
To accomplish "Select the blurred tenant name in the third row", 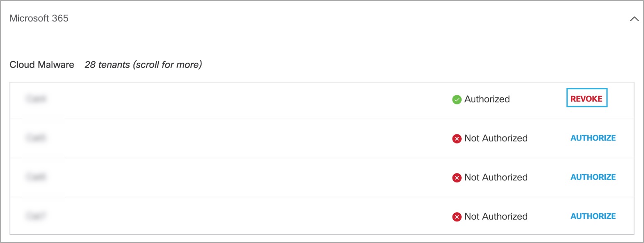I will pyautogui.click(x=36, y=177).
